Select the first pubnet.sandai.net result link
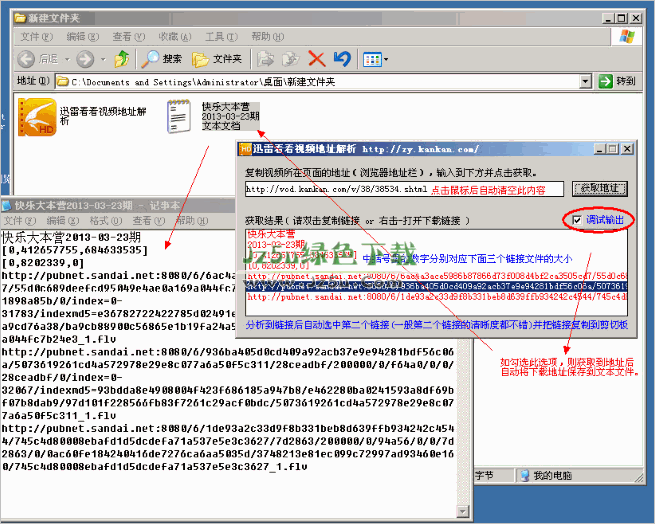 [x=436, y=276]
